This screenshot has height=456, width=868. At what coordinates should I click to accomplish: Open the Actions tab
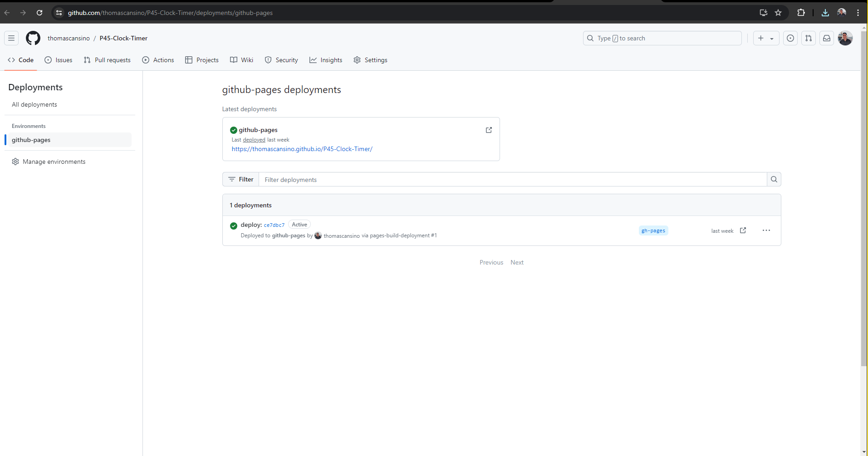158,60
